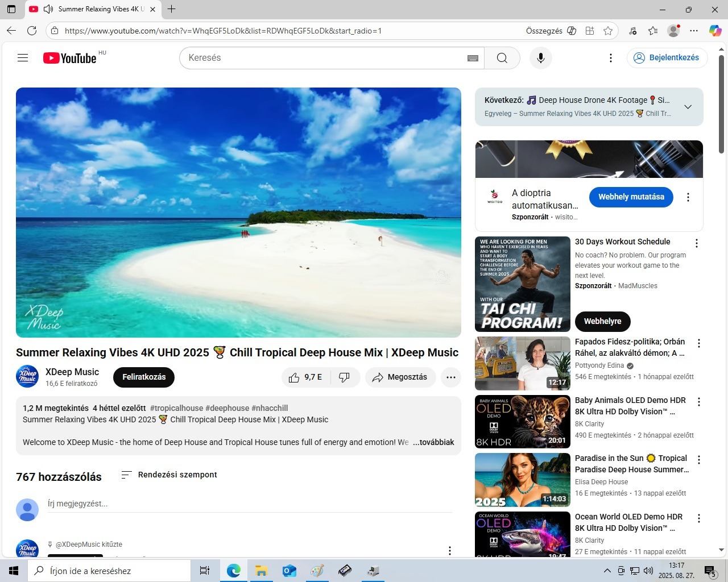728x582 pixels.
Task: Click the magnifier search button
Action: (502, 58)
